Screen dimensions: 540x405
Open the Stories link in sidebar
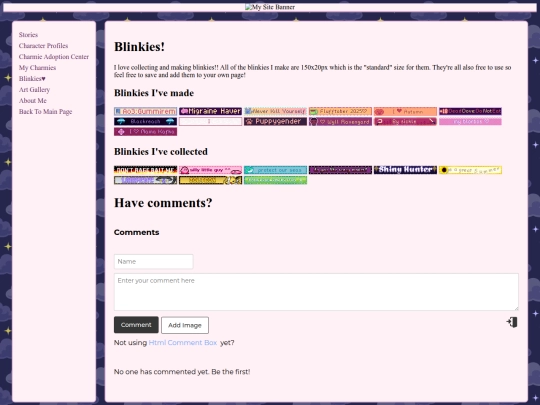pyautogui.click(x=28, y=35)
